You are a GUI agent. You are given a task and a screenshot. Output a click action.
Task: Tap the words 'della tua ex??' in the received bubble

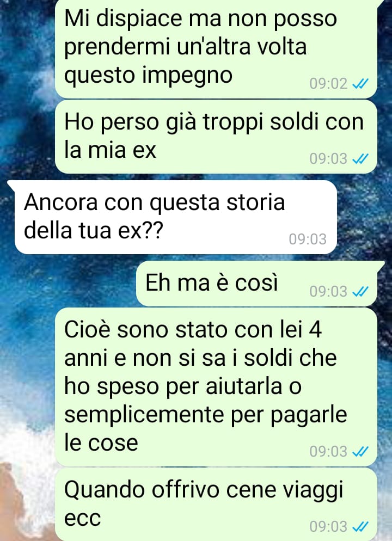(x=93, y=230)
